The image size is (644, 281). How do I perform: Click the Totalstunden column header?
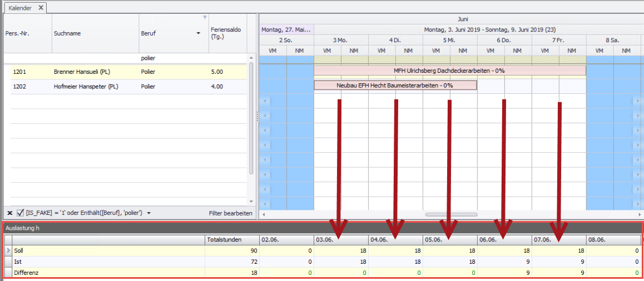pos(224,240)
